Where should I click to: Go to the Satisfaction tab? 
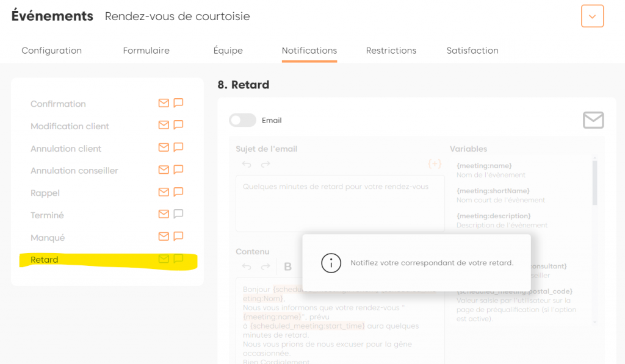click(472, 51)
